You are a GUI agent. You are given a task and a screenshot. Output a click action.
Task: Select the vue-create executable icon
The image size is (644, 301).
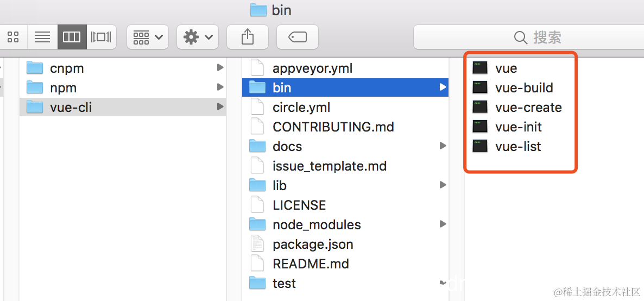[479, 108]
